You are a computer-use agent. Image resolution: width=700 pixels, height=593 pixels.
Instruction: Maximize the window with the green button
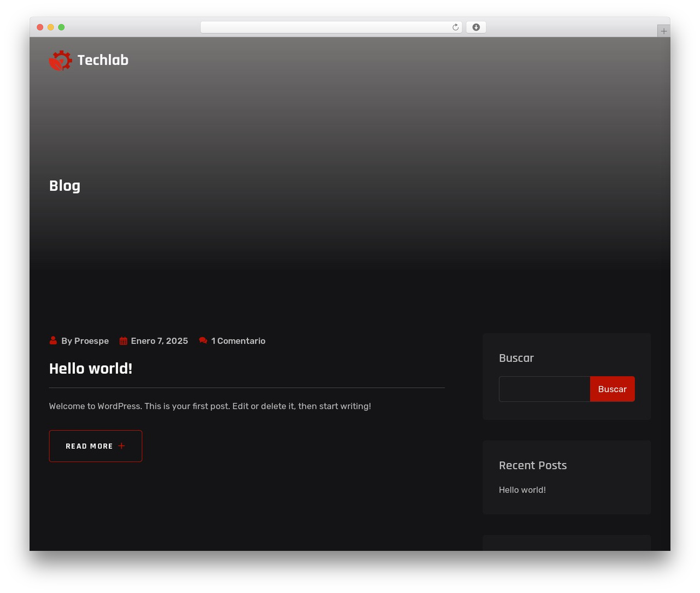(x=61, y=27)
